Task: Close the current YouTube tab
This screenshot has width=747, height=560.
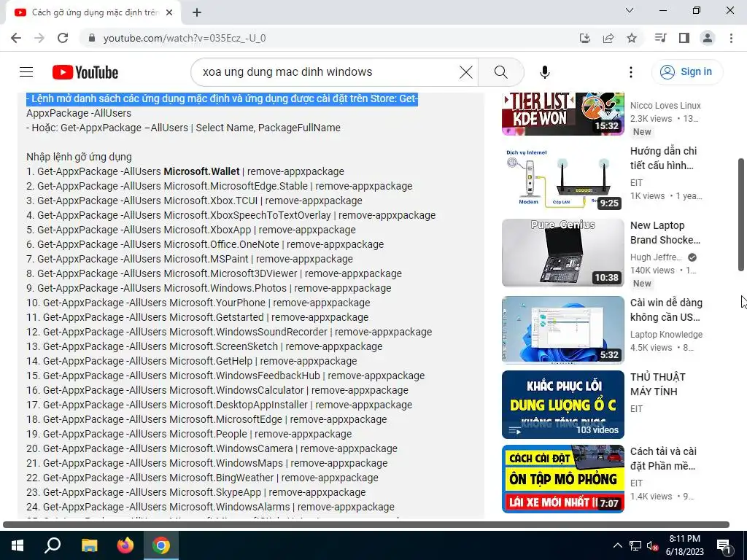Action: pos(169,12)
